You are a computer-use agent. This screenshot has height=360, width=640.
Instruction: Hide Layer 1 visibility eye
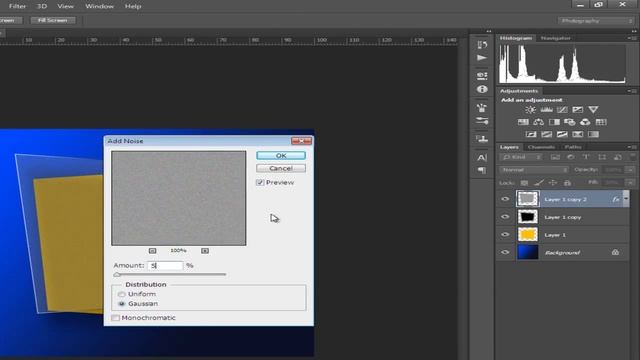click(505, 235)
